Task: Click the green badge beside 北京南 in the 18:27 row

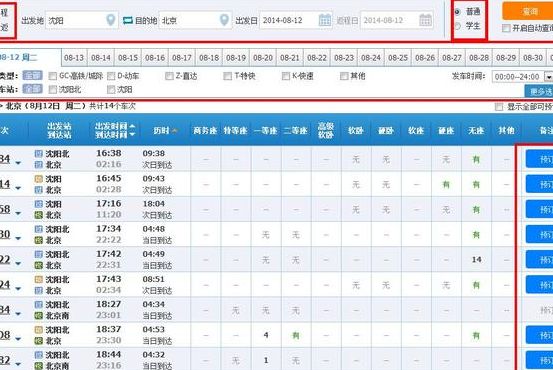Action: 38,316
